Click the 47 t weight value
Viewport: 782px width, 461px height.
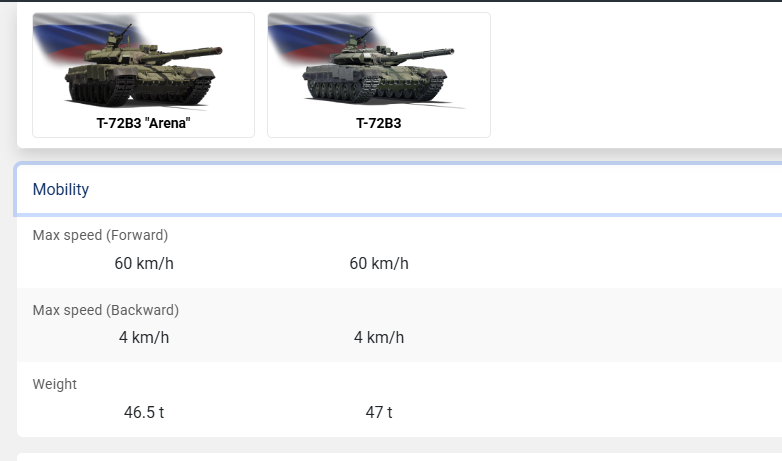click(x=379, y=413)
